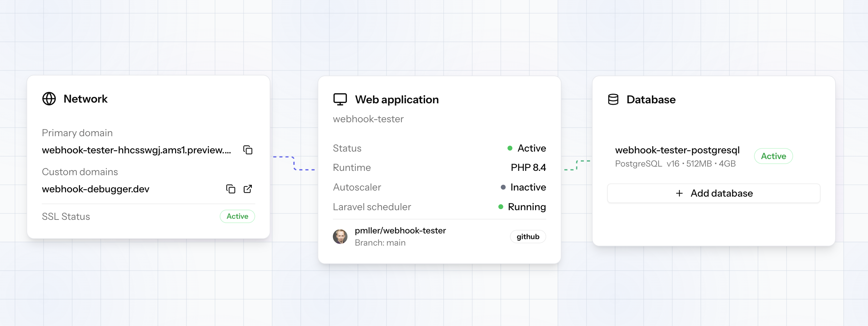Select the truncated primary domain text
Screen dimensions: 868x326
(x=137, y=150)
